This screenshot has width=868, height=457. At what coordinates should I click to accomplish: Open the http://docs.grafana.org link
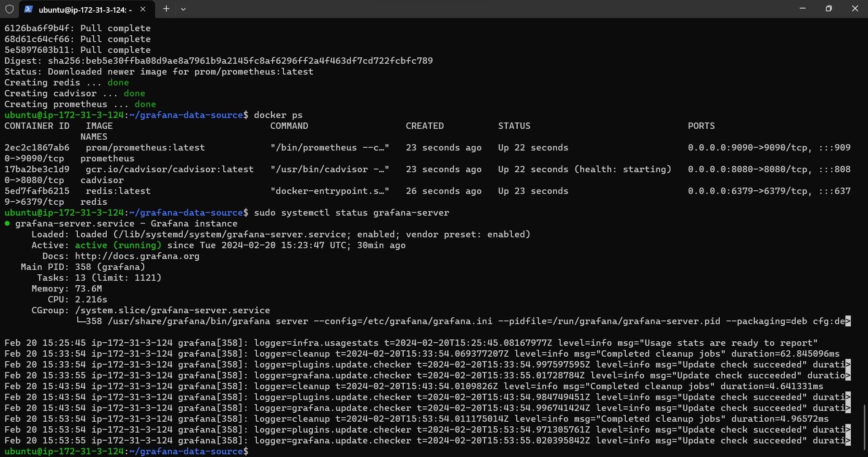click(x=137, y=256)
